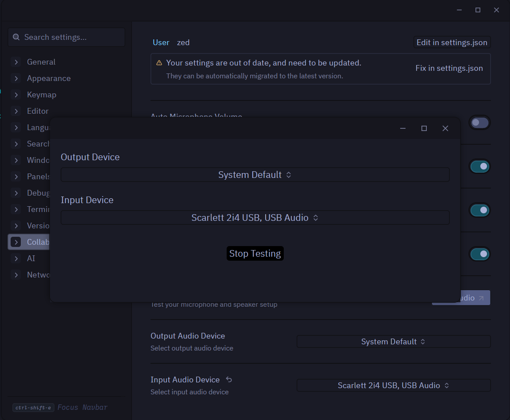Image resolution: width=510 pixels, height=420 pixels.
Task: Click the Edit in settings.json button
Action: tap(452, 42)
